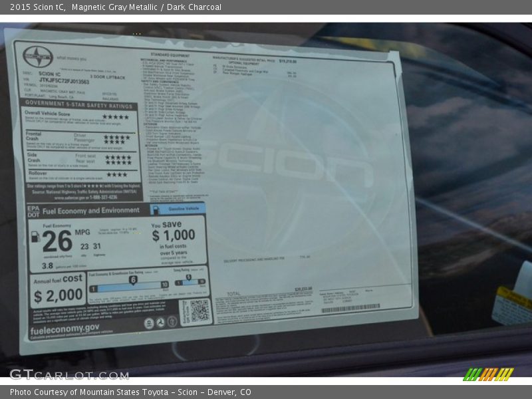Image resolution: width=532 pixels, height=399 pixels.
Task: Click the Scion logo on the window sticker
Action: click(x=38, y=57)
